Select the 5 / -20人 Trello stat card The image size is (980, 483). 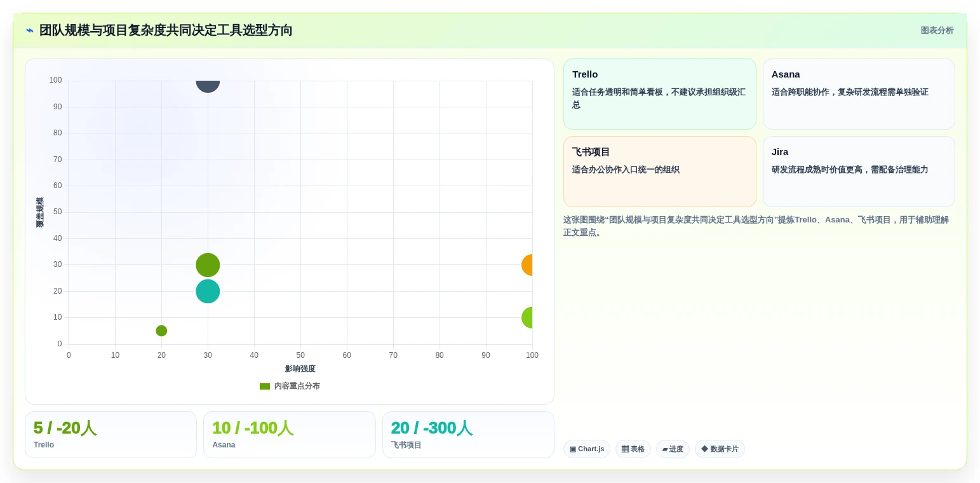point(111,435)
